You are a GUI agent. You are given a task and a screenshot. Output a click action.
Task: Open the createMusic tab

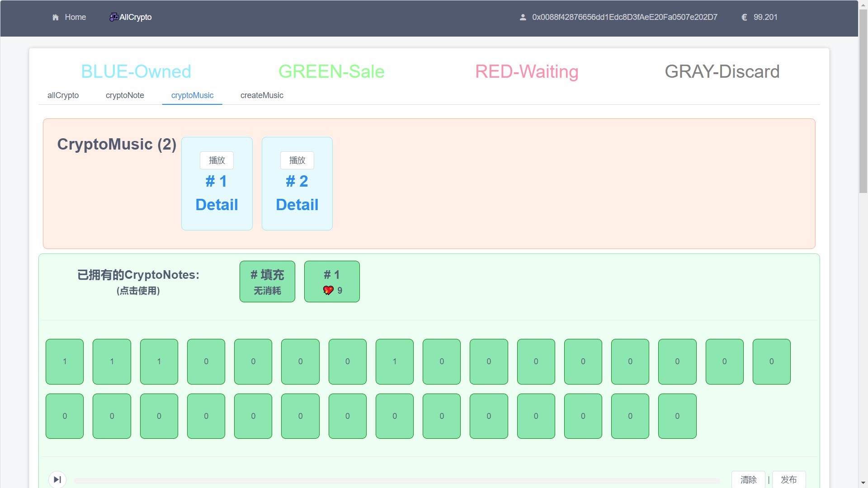[262, 95]
